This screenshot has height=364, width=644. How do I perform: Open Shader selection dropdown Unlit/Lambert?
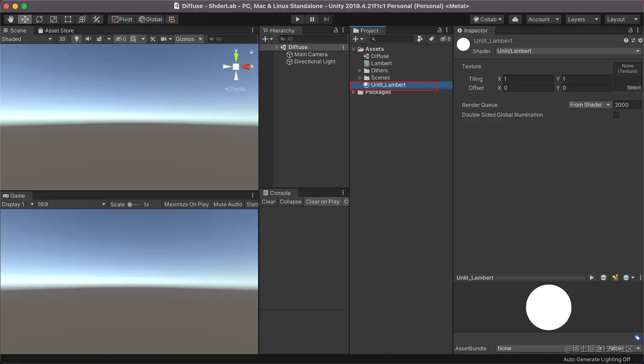[x=569, y=51]
